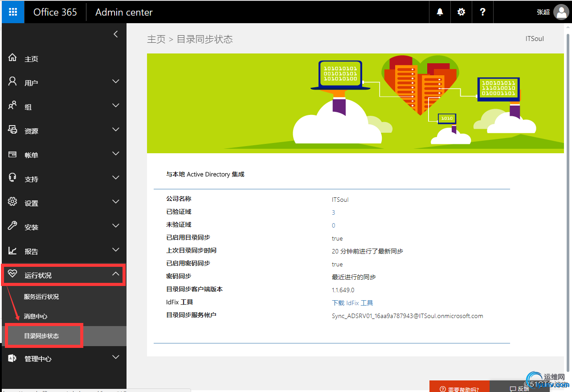This screenshot has width=572, height=392.
Task: Click the 组 group icon
Action: click(x=12, y=106)
